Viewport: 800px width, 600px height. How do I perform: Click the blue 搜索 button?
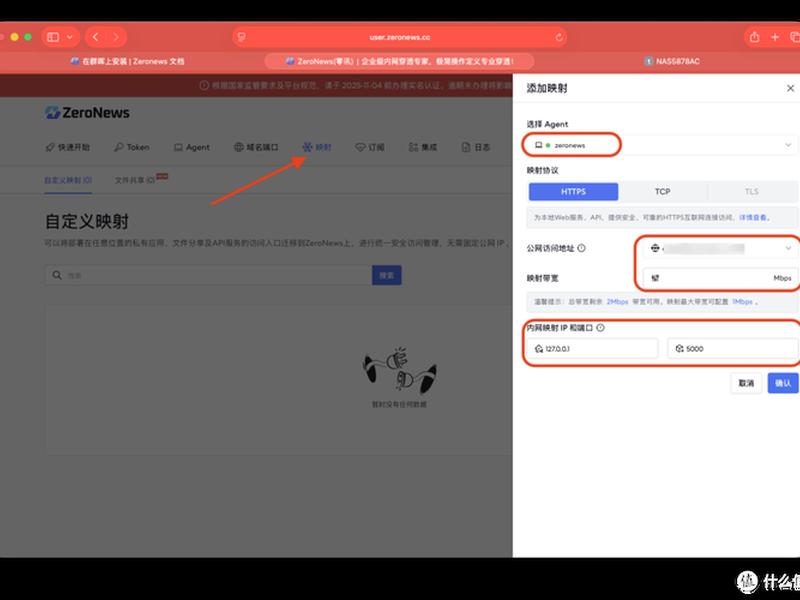(387, 276)
